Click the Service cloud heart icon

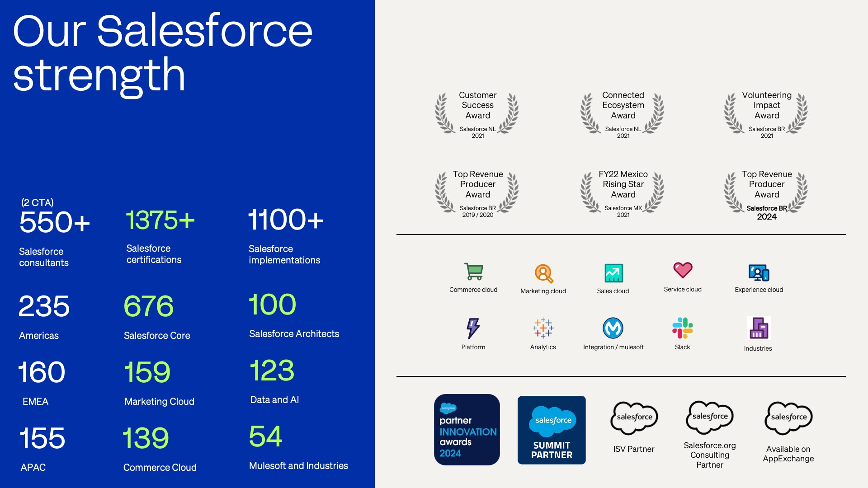point(683,270)
